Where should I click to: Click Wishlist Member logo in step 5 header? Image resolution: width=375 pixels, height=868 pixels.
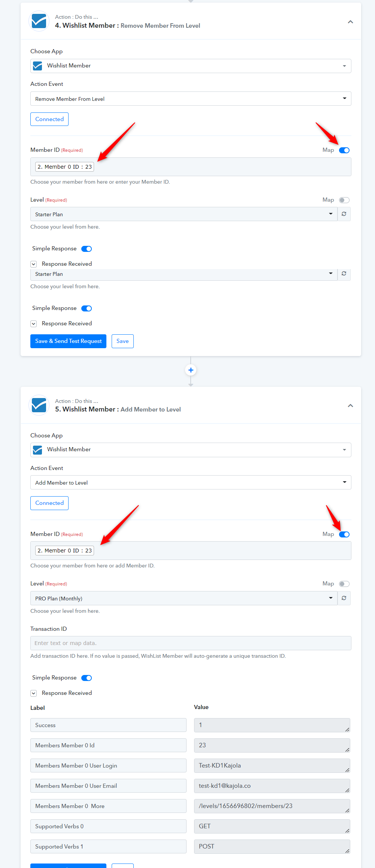[39, 405]
